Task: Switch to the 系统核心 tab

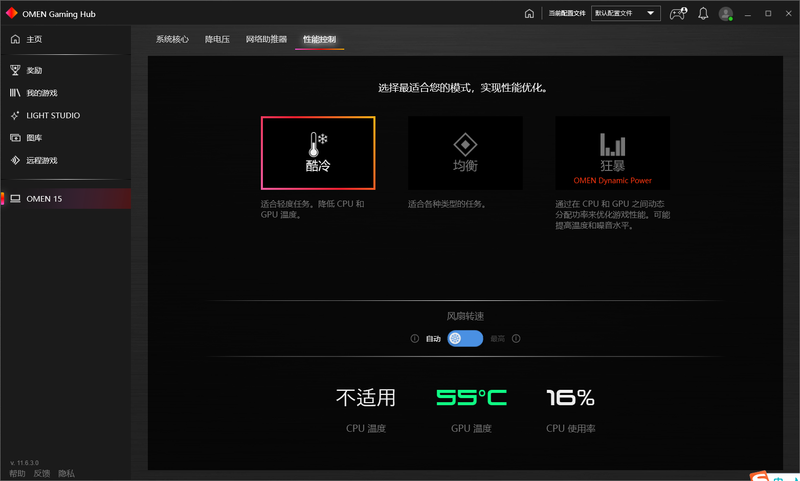Action: (x=172, y=39)
